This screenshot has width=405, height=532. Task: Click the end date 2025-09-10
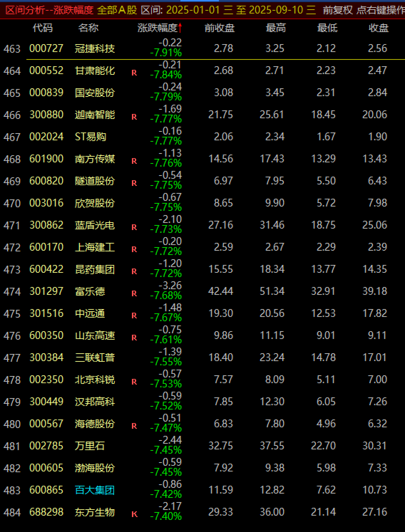point(276,10)
